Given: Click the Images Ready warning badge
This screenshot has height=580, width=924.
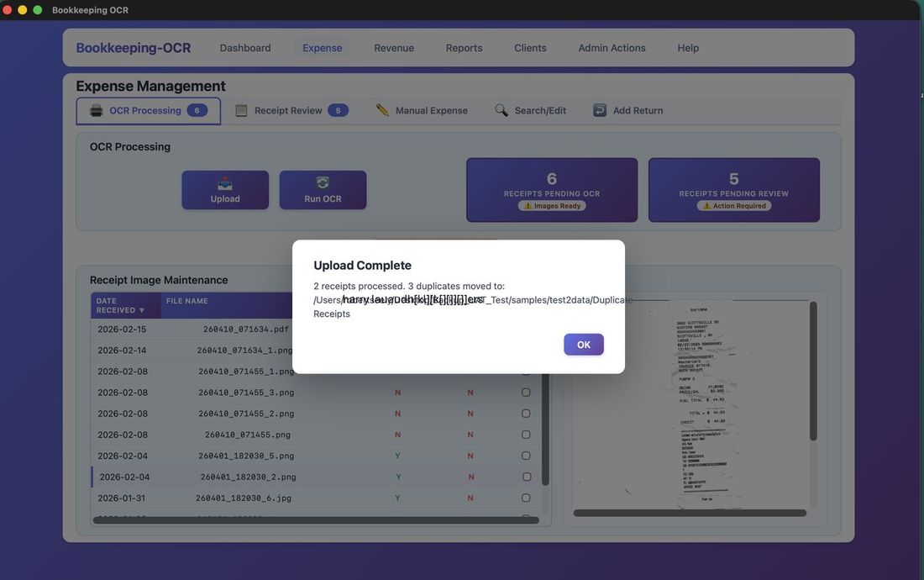Looking at the screenshot, I should coord(551,205).
